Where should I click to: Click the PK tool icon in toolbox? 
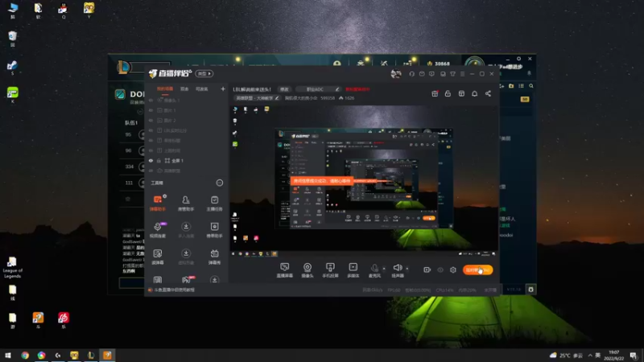pyautogui.click(x=186, y=280)
